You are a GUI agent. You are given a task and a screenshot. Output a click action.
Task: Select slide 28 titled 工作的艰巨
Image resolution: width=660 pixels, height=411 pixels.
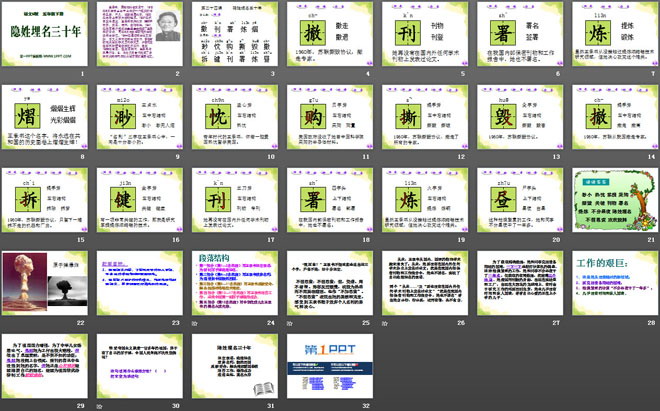pyautogui.click(x=615, y=283)
